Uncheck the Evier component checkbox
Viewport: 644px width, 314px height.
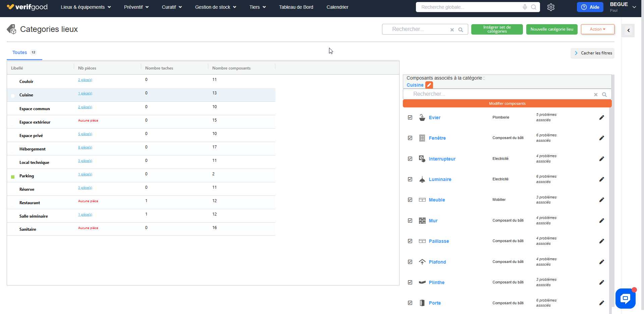pos(410,118)
